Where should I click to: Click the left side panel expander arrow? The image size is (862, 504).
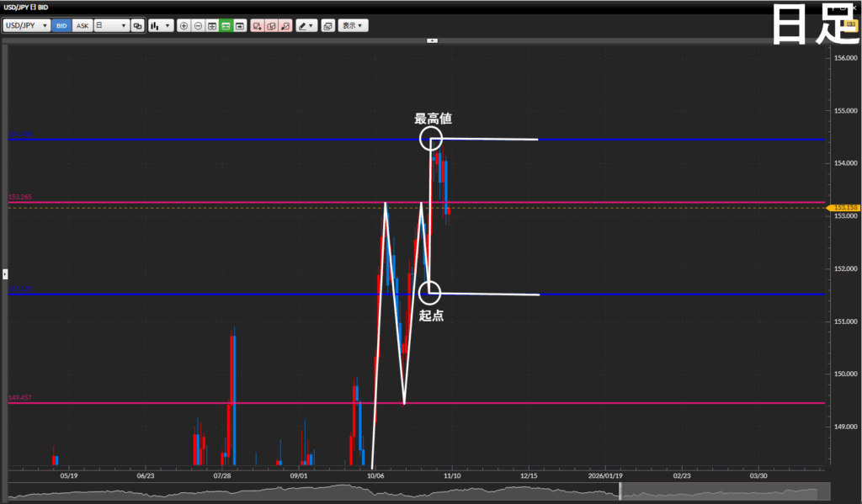[4, 273]
